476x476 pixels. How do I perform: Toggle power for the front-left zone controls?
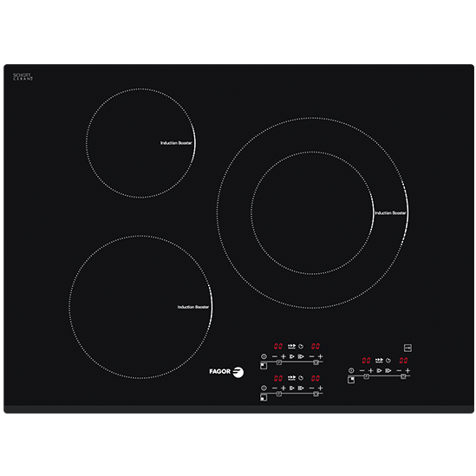pos(264,388)
